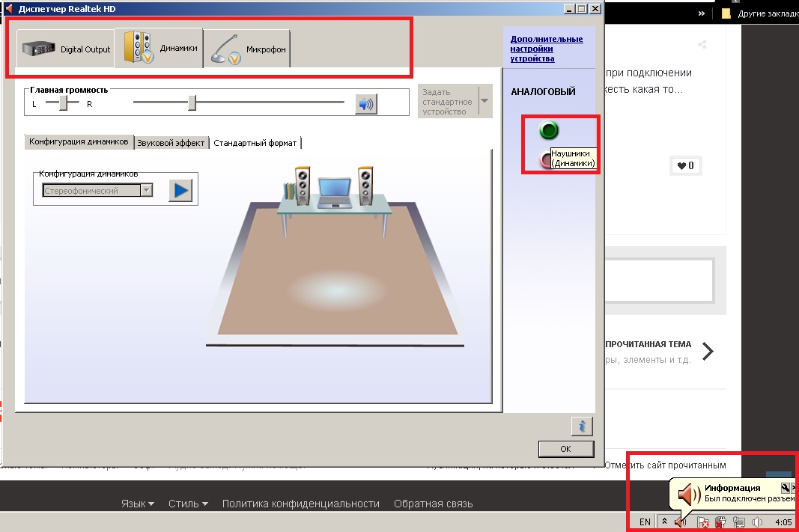Click Задать стандартное устройство button
This screenshot has height=532, width=799.
point(448,101)
